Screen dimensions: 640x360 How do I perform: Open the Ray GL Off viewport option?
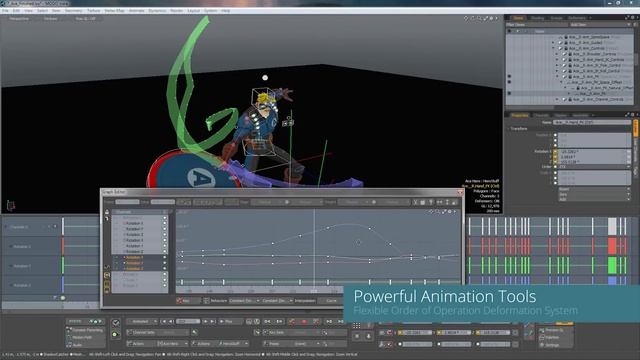pyautogui.click(x=85, y=19)
